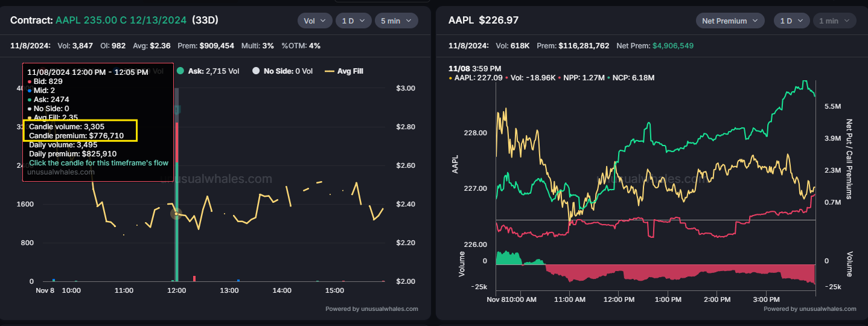Click the 5.5M premium axis label
868x326 pixels.
(832, 106)
